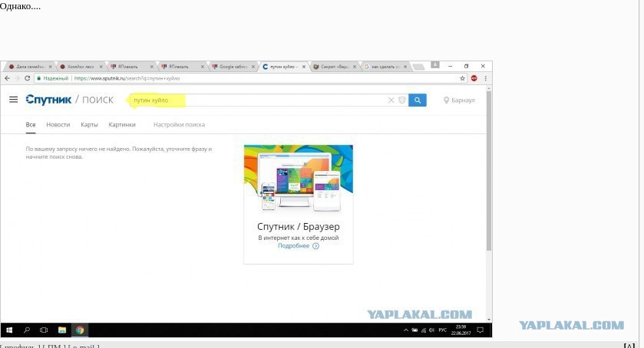
Task: Select the Карты search tab
Action: 89,125
